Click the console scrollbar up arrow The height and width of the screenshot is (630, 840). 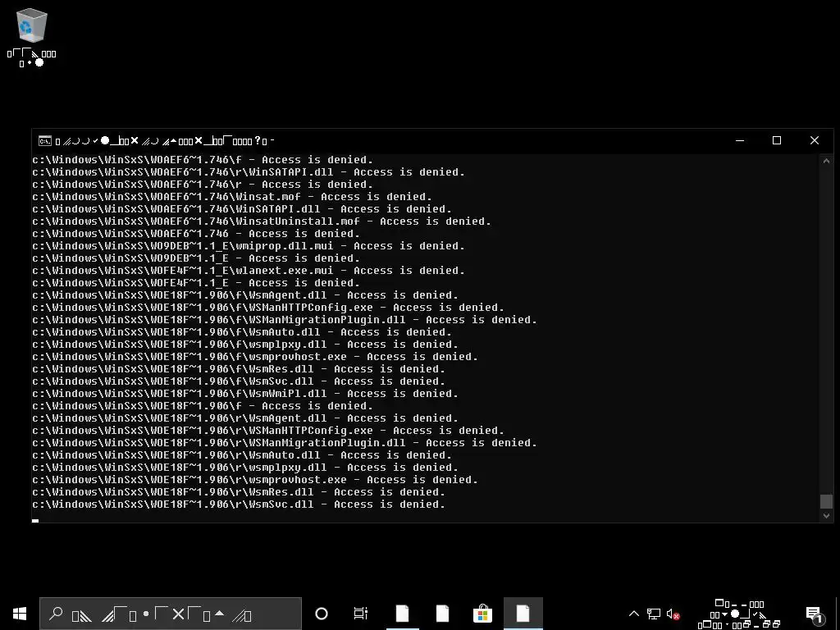point(826,161)
